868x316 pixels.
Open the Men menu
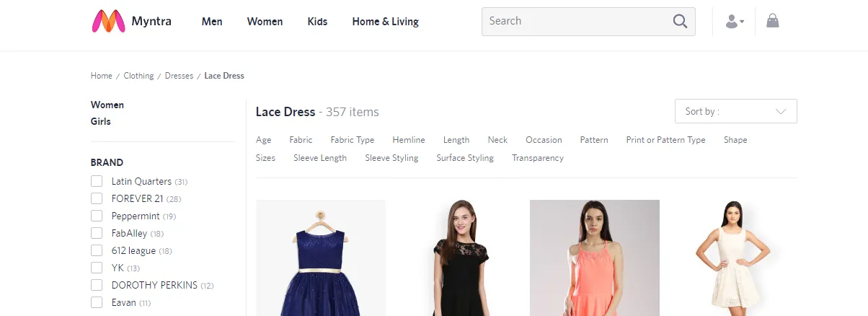click(212, 22)
